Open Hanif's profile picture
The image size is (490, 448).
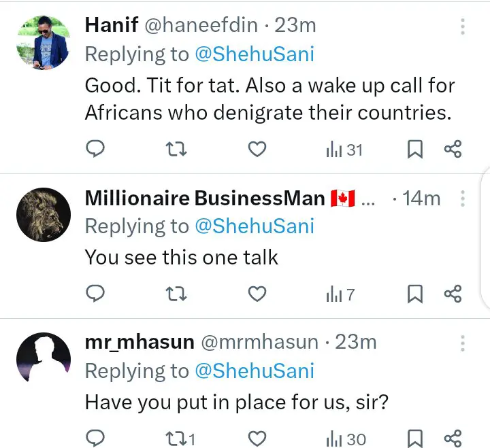click(x=44, y=41)
